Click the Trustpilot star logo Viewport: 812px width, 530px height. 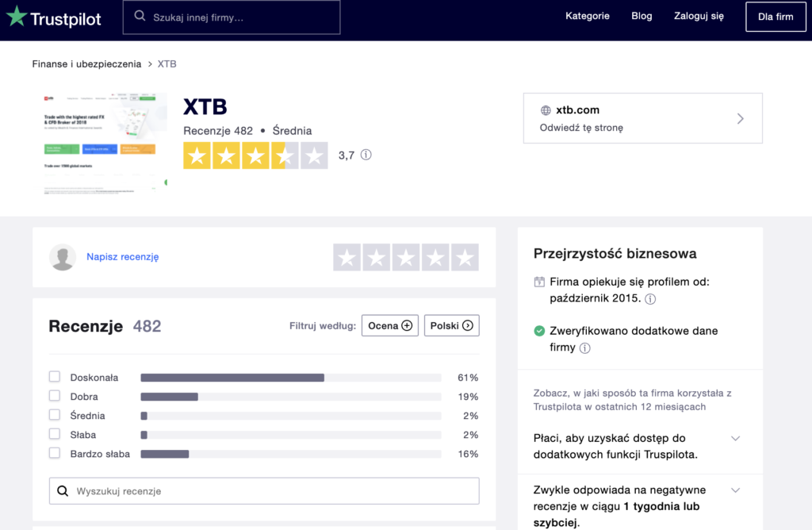17,16
